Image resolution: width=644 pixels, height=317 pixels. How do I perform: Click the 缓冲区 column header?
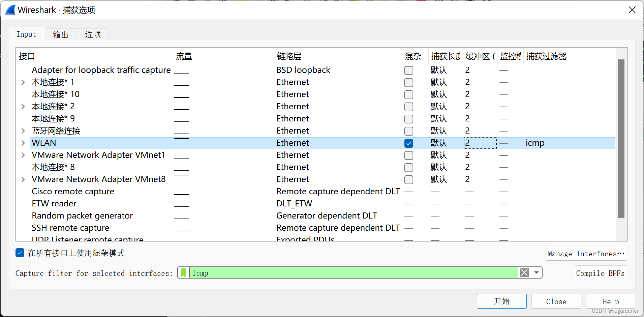tap(480, 56)
